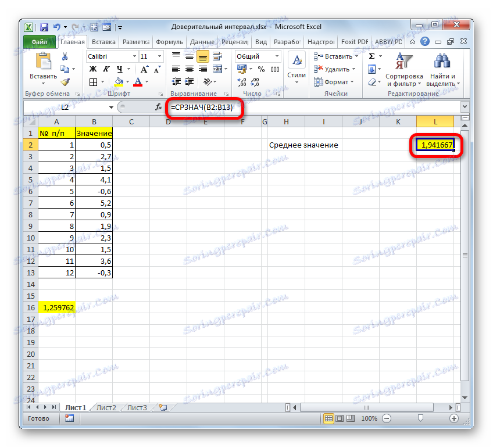
Task: Toggle Align Text Left
Action: pyautogui.click(x=176, y=69)
